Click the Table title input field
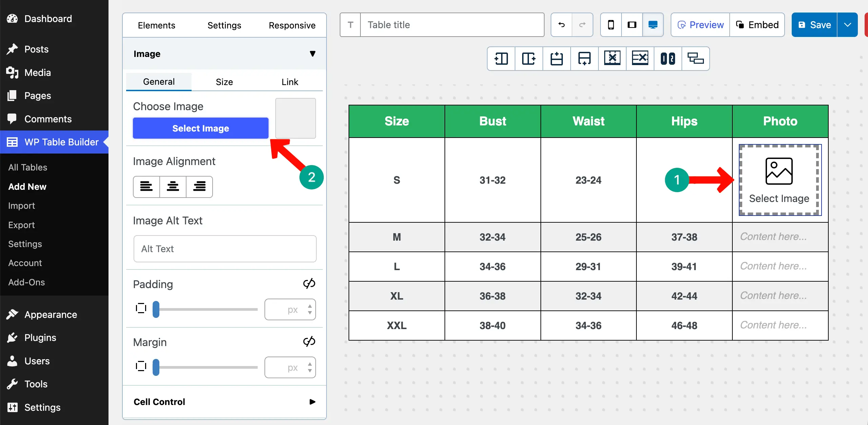Image resolution: width=868 pixels, height=425 pixels. (x=453, y=24)
